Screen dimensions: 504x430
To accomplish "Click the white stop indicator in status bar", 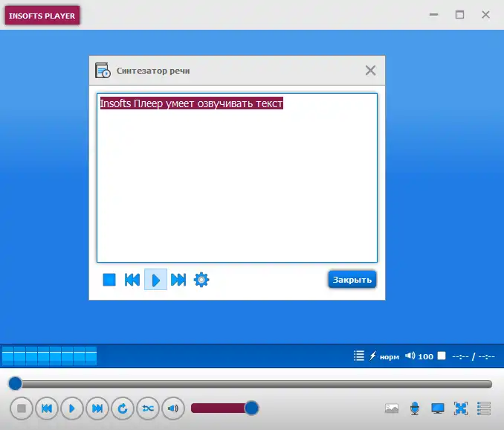I will tap(442, 356).
